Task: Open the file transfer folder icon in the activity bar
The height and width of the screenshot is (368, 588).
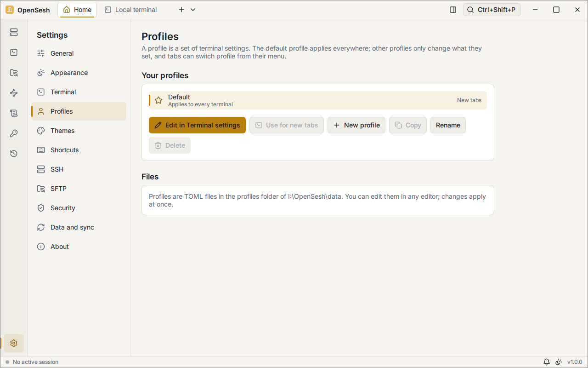Action: [x=14, y=73]
